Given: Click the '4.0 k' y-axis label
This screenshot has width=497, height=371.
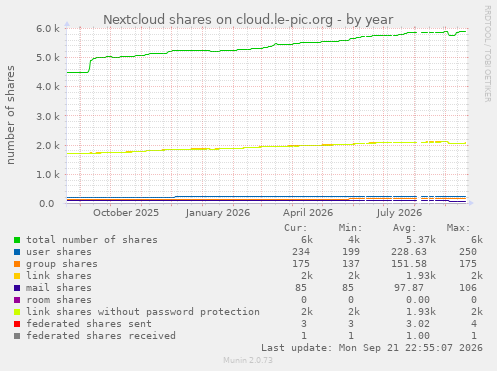Looking at the screenshot, I should pos(48,87).
